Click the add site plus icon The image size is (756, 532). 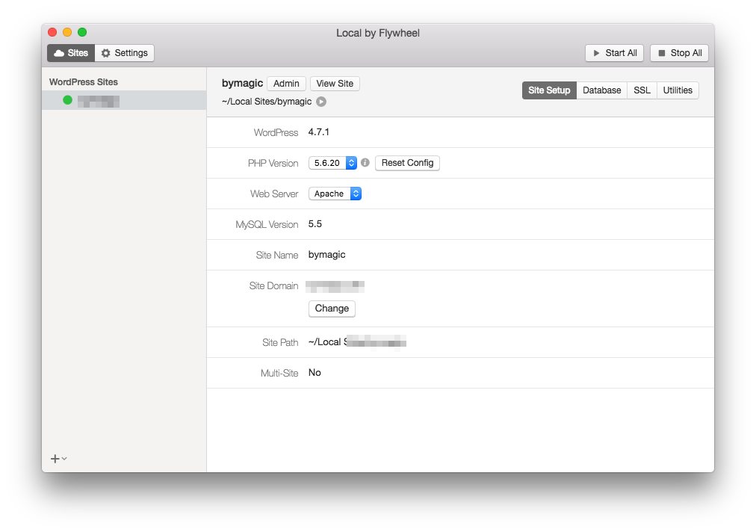(x=55, y=459)
